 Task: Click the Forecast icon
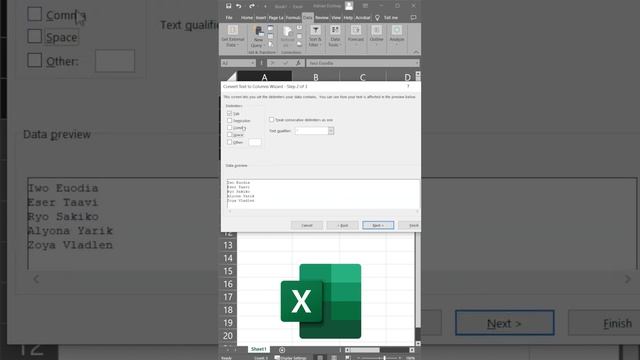(356, 30)
